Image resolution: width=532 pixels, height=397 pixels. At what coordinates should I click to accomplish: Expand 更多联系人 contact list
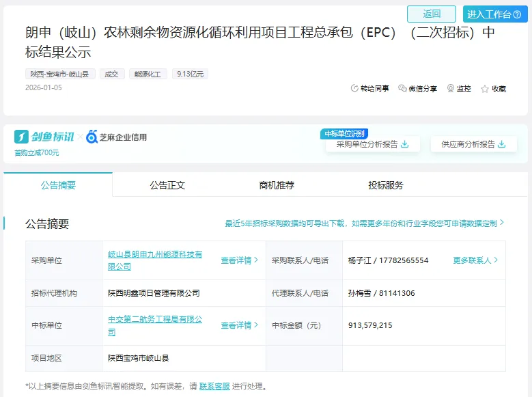[x=475, y=260]
